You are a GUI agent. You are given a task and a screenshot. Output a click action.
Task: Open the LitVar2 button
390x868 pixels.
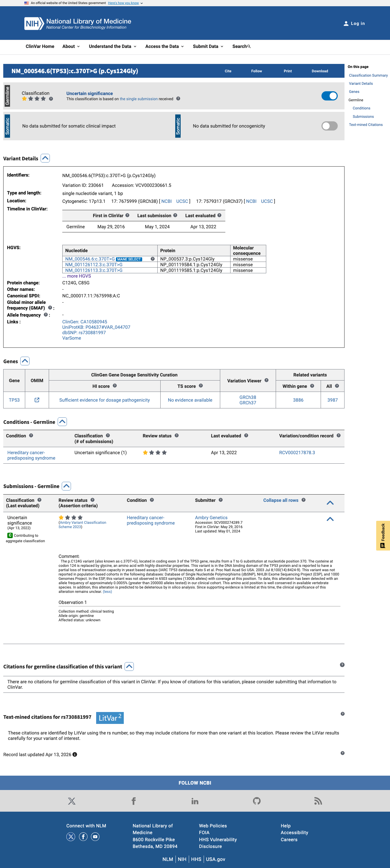tap(110, 718)
